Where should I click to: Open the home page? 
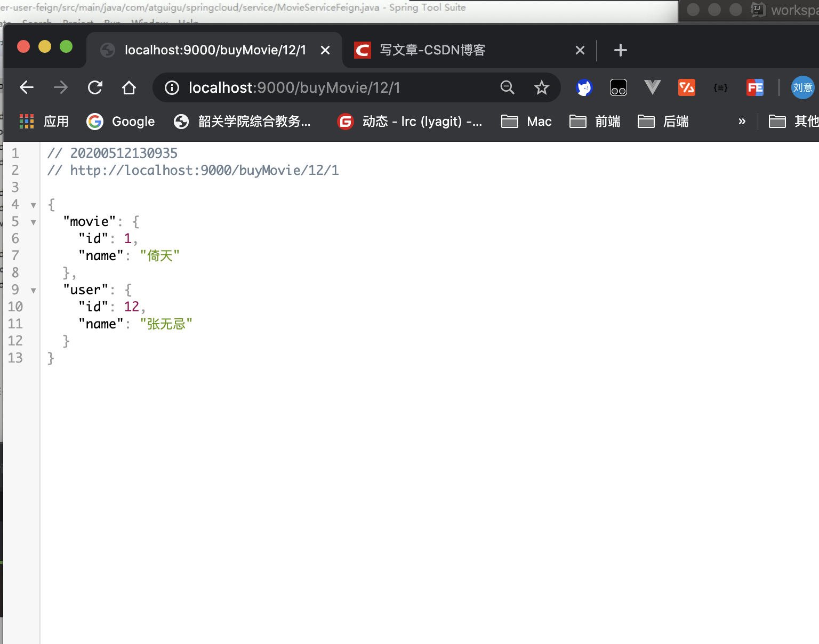[x=129, y=87]
